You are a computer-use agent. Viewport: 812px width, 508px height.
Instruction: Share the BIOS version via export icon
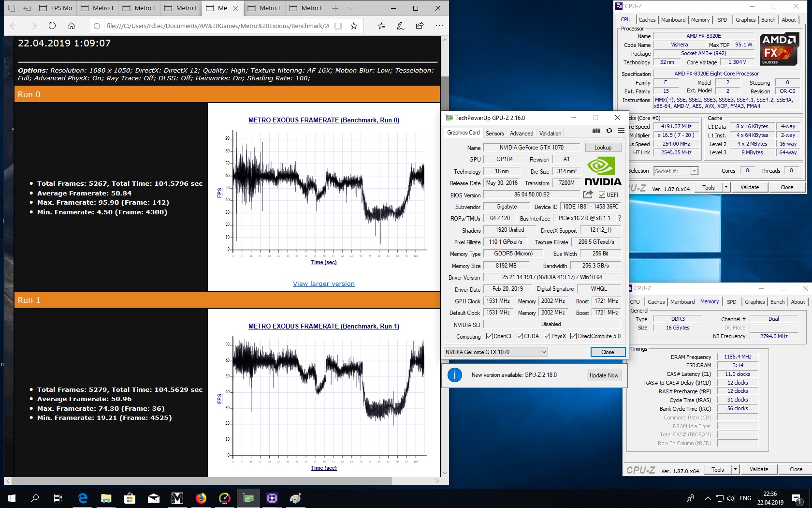pos(588,194)
